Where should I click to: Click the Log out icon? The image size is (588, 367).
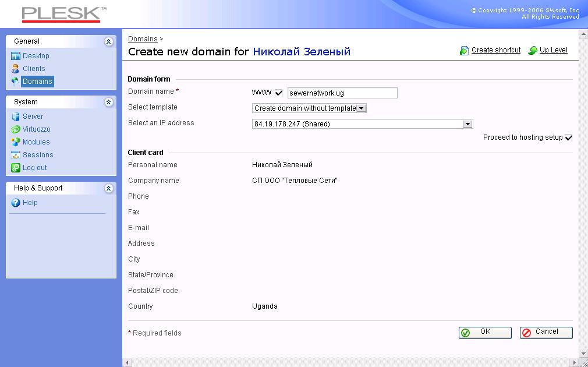click(16, 168)
